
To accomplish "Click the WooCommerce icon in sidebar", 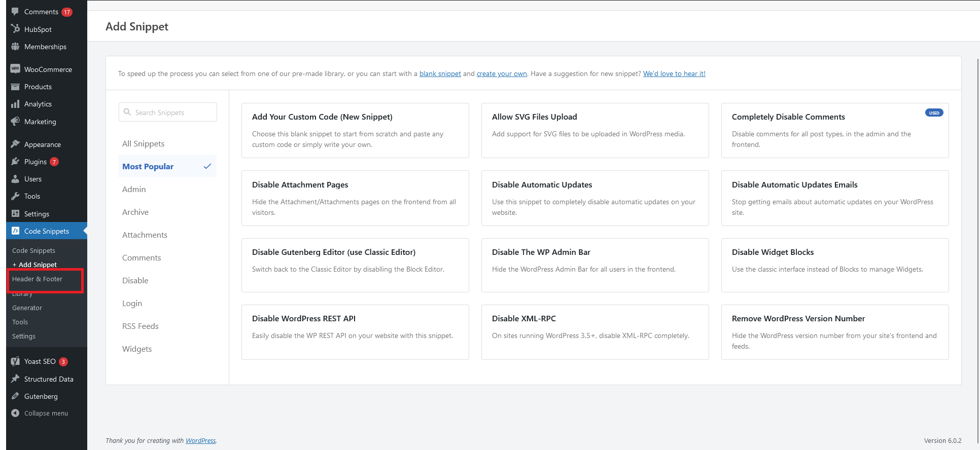I will pyautogui.click(x=15, y=69).
